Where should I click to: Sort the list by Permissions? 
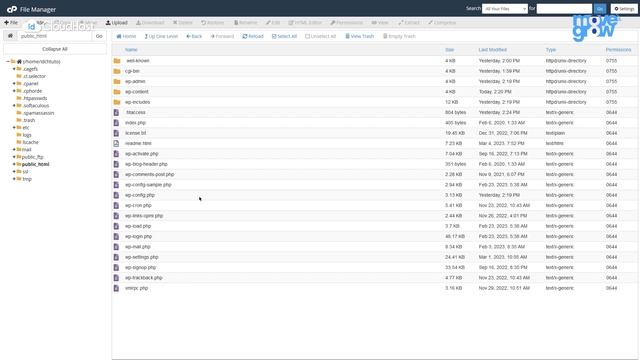click(618, 50)
